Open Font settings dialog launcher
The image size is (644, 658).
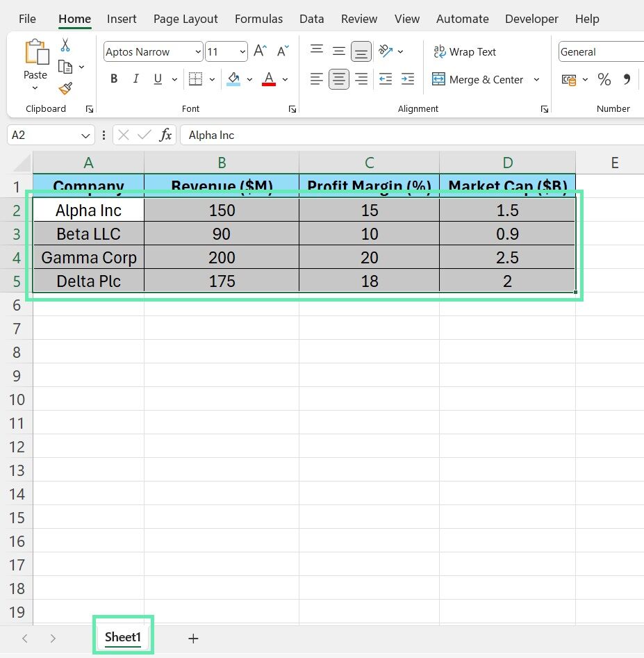pos(292,109)
